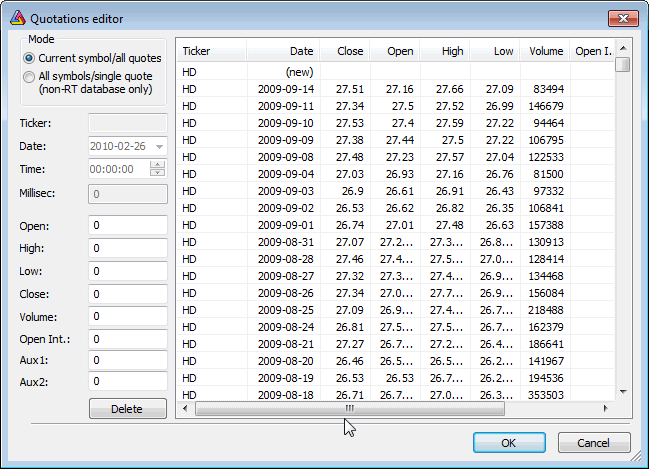Sort by the Ticker column header
649x469 pixels.
point(211,51)
